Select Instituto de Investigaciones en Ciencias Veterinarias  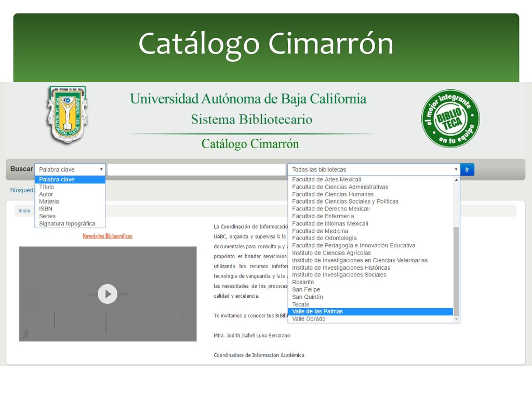(370, 261)
